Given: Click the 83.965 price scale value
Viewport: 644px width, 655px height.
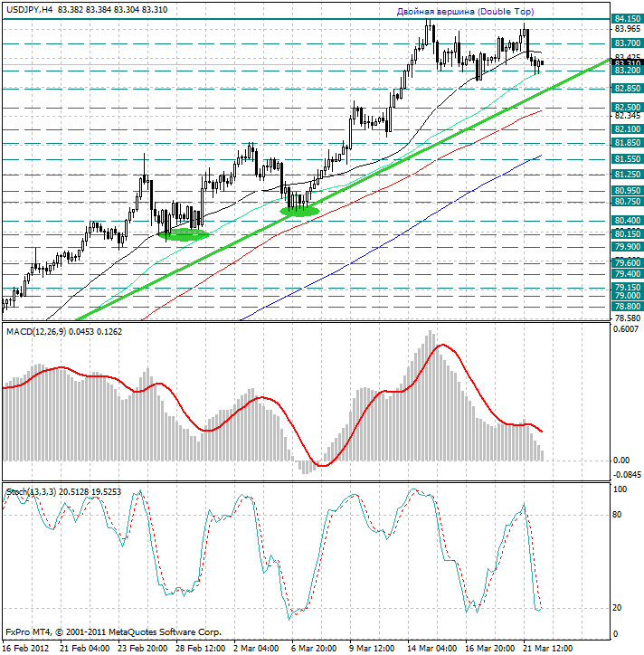Looking at the screenshot, I should (x=628, y=29).
